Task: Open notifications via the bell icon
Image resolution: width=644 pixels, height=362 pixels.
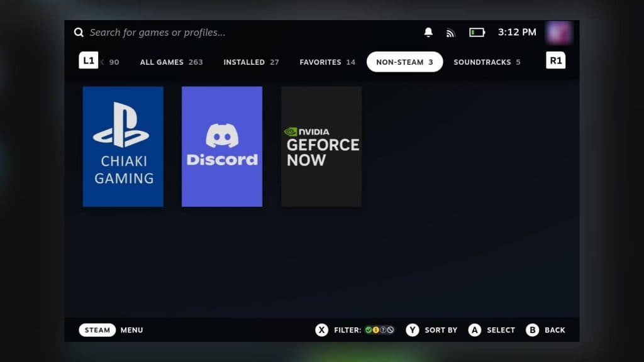Action: click(428, 33)
